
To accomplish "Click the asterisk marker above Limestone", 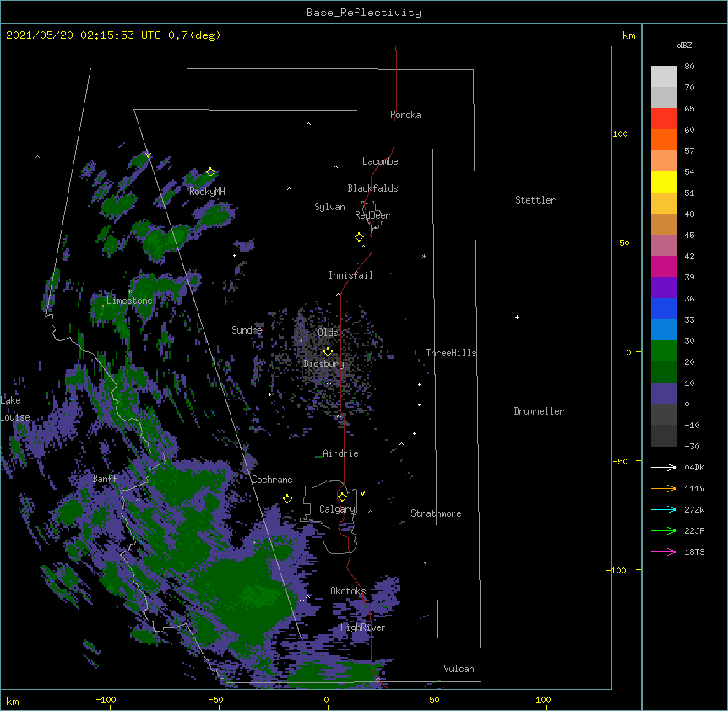I will [130, 291].
